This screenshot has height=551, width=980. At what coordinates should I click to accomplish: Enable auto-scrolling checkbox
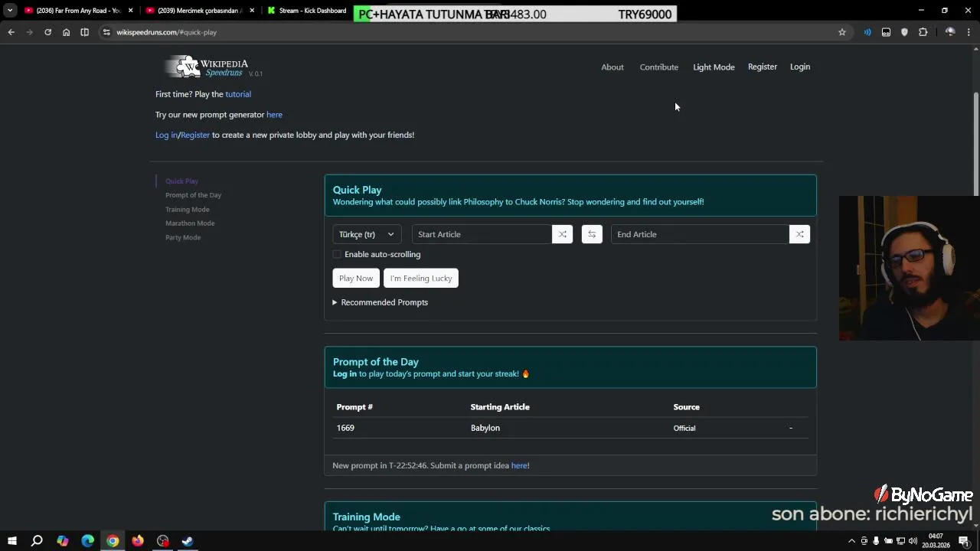pos(337,254)
